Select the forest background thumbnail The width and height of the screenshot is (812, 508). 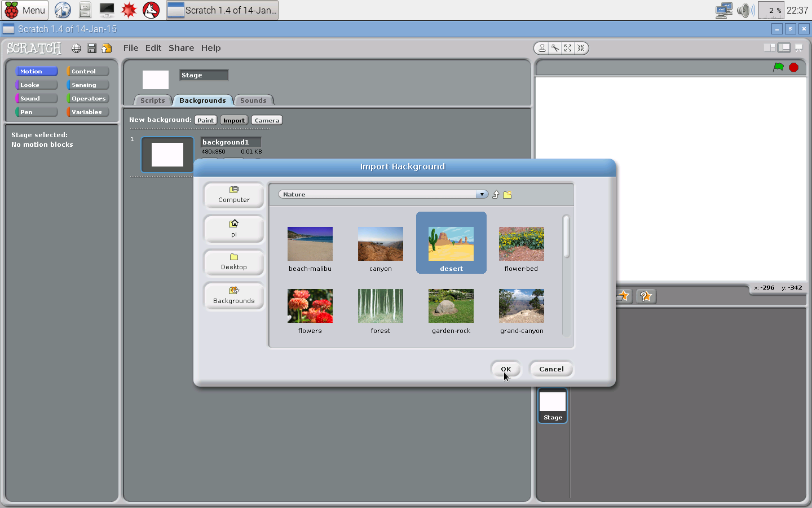click(x=380, y=306)
